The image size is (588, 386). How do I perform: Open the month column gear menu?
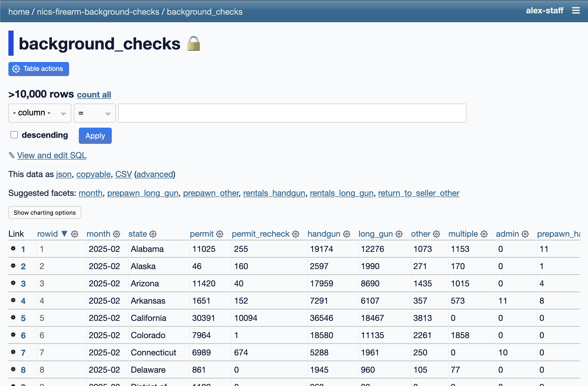click(x=117, y=234)
